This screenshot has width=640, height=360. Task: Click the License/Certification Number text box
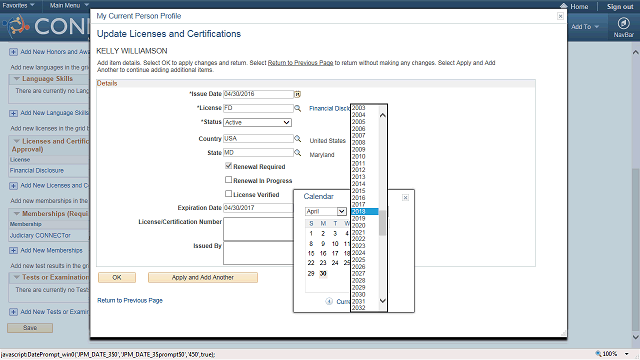(258, 229)
